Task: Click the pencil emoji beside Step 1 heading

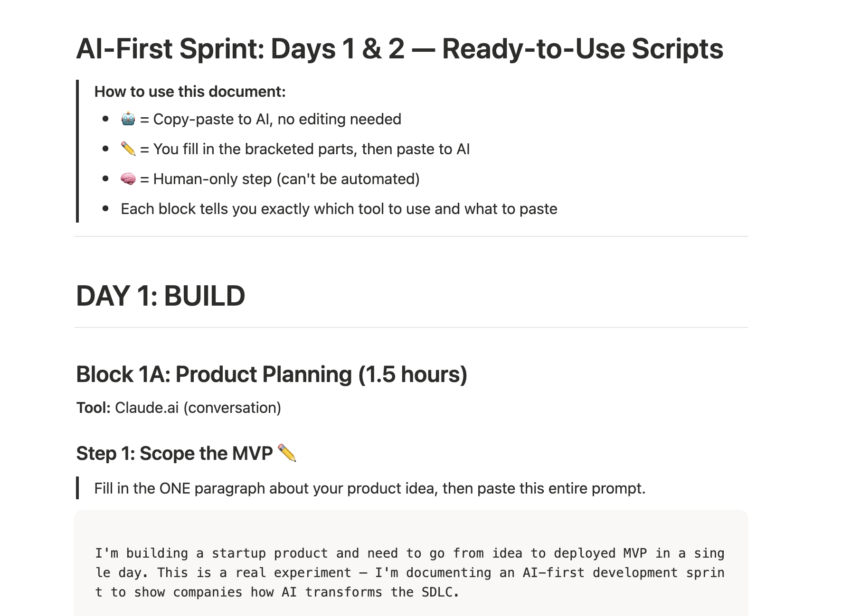Action: [x=287, y=453]
